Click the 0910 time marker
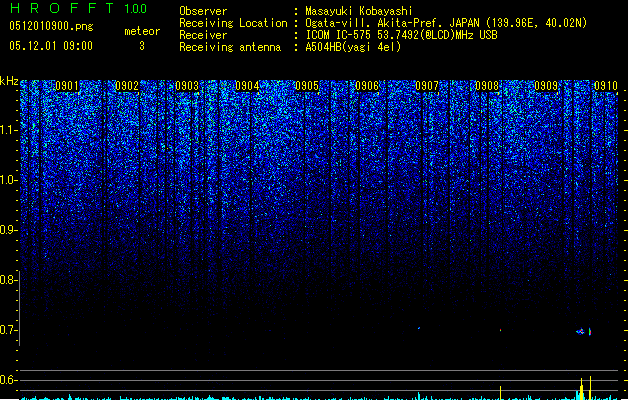Viewport: 629px width, 400px height. (x=606, y=86)
